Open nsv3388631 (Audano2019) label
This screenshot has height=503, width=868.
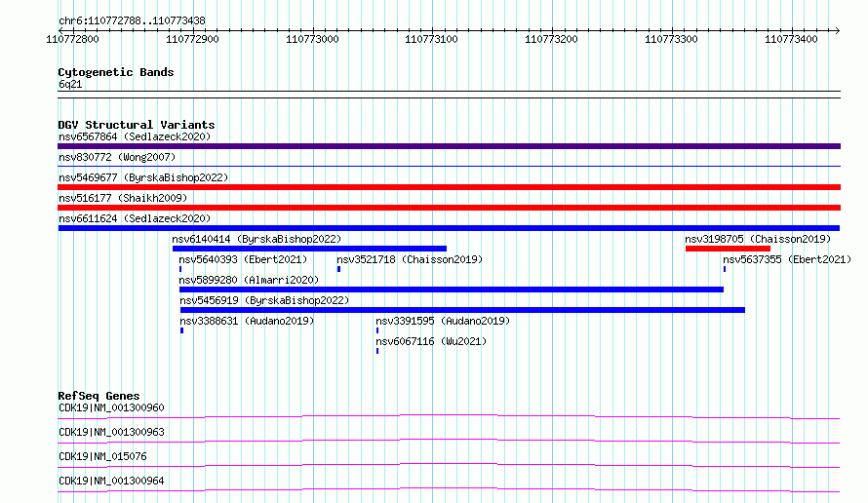coord(247,321)
